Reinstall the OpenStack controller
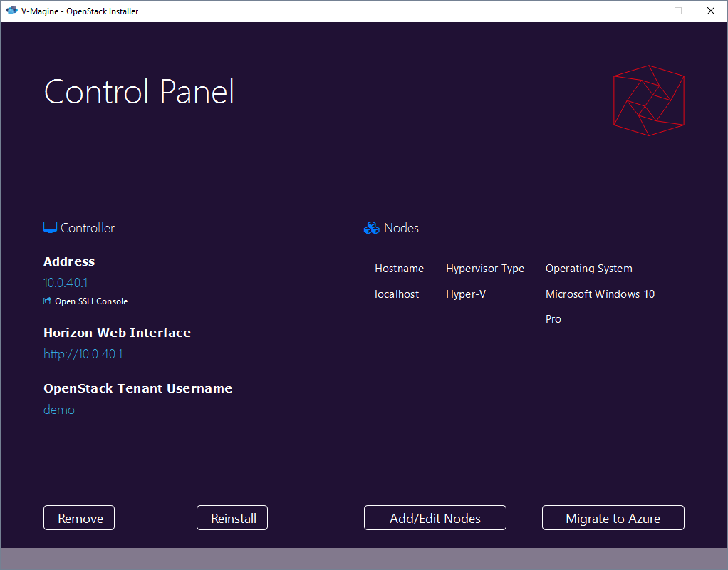 point(232,517)
